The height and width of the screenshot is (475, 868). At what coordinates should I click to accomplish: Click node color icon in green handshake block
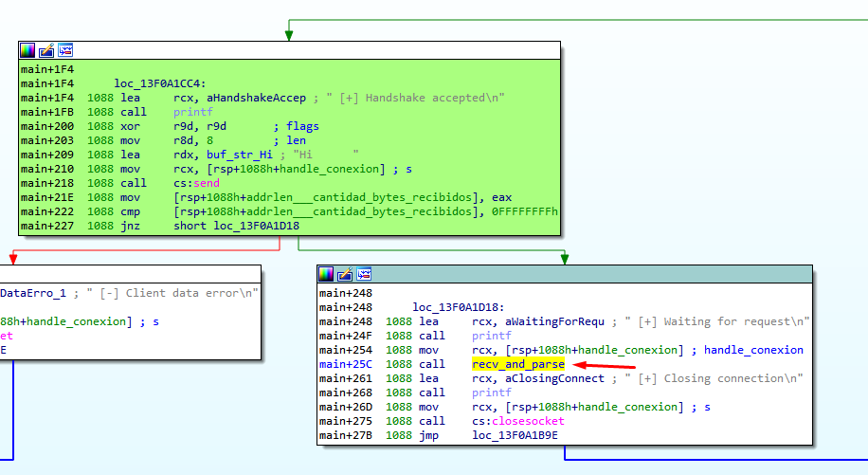[27, 50]
